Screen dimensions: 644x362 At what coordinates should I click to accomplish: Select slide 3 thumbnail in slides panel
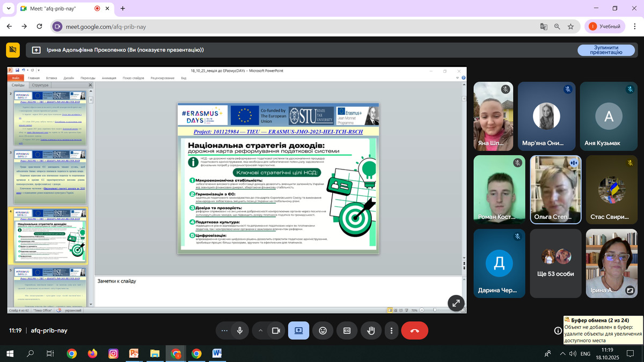pyautogui.click(x=48, y=176)
